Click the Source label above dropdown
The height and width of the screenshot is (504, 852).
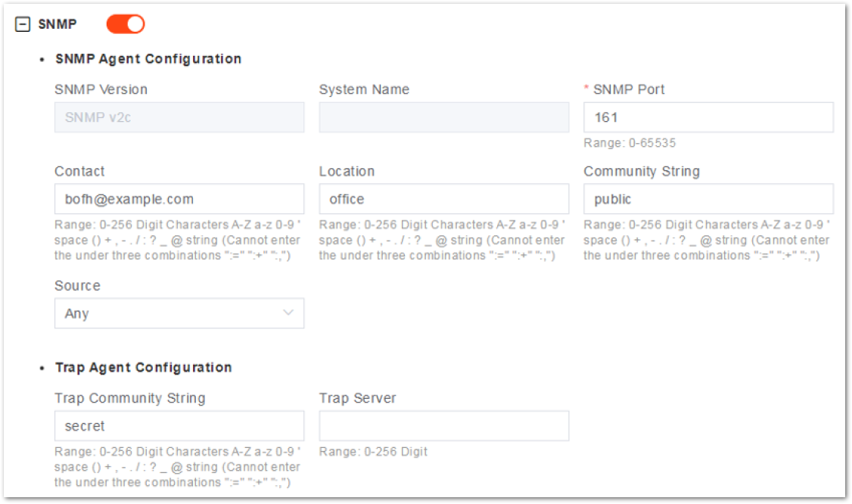tap(77, 285)
